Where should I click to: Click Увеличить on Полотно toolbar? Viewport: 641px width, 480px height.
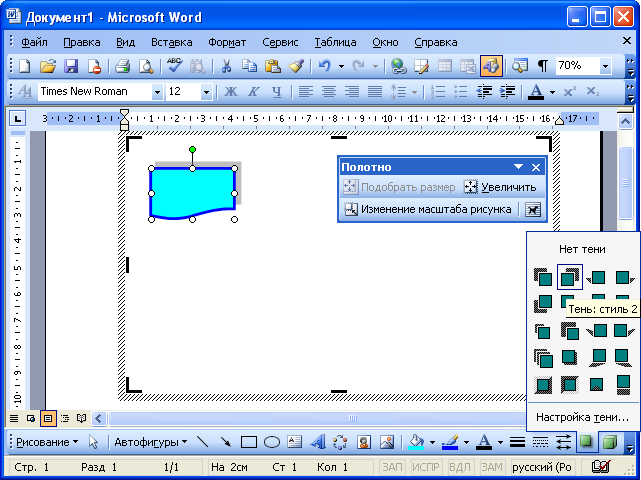500,187
